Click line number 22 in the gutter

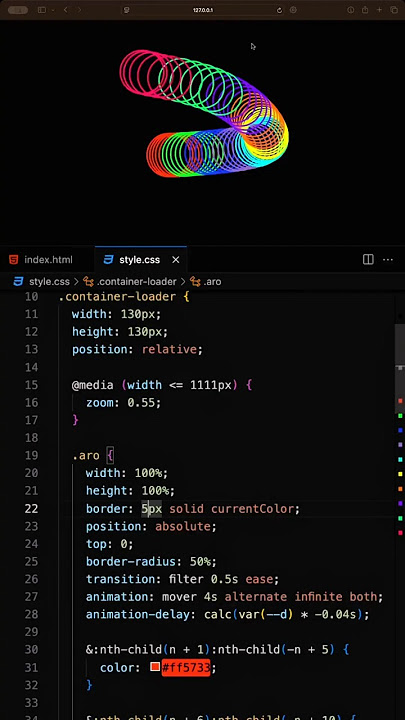[x=32, y=508]
